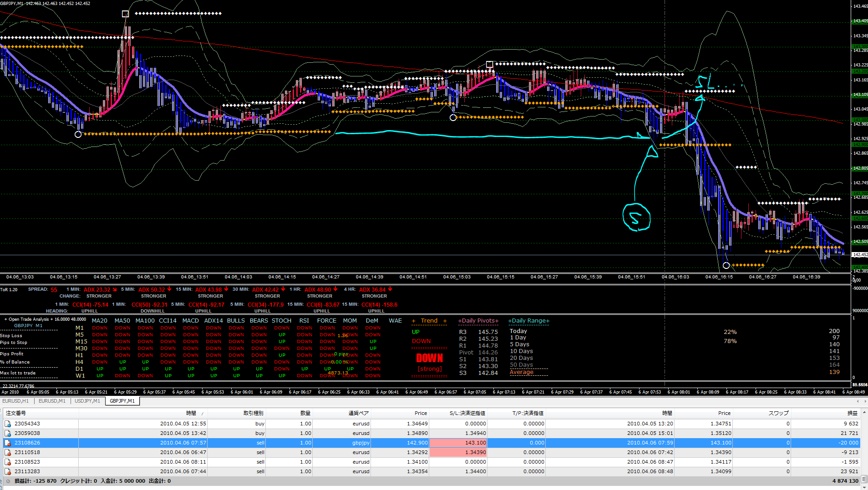Click the sell order icon for 23113283
The image size is (868, 490).
[8, 471]
